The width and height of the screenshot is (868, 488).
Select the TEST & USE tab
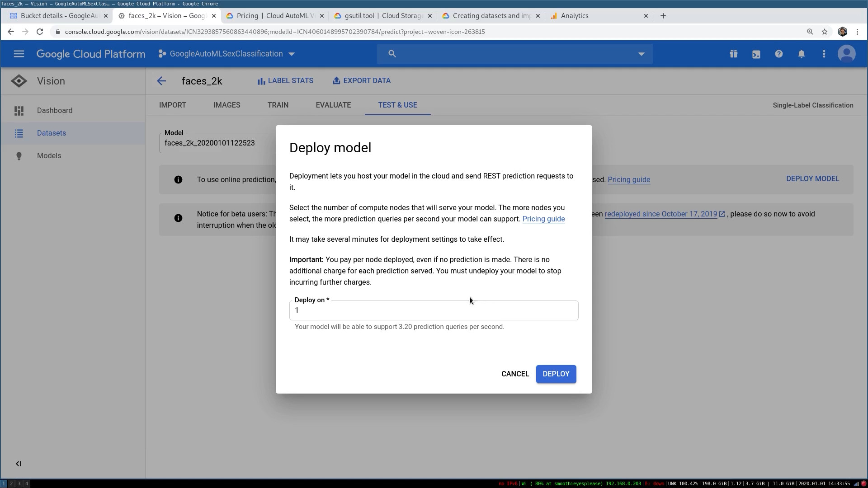pos(397,105)
